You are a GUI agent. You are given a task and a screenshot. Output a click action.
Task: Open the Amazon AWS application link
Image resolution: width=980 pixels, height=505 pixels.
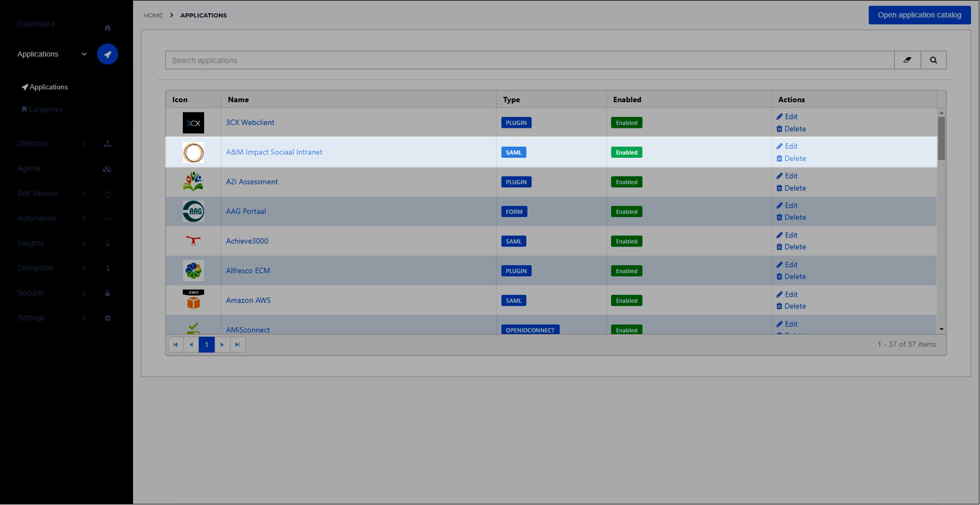(249, 300)
